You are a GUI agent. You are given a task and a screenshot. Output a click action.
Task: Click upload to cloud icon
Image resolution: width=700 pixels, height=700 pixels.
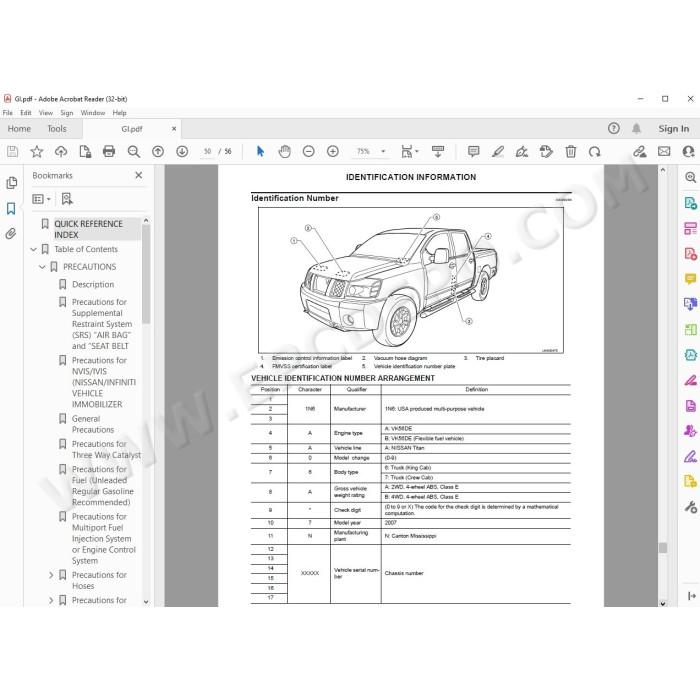pos(61,152)
